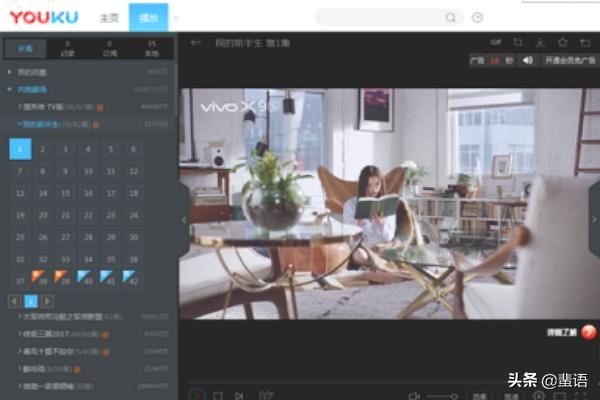Click the screenshot crop icon

(518, 42)
